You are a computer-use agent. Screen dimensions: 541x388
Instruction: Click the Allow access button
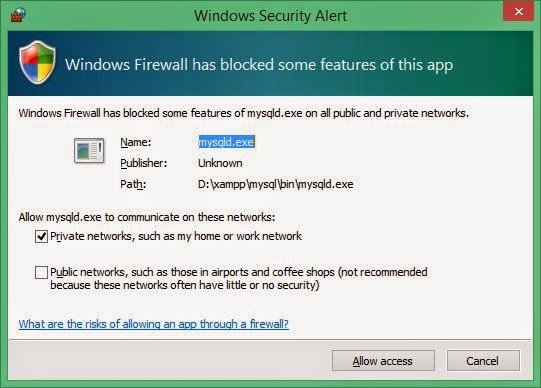click(383, 361)
